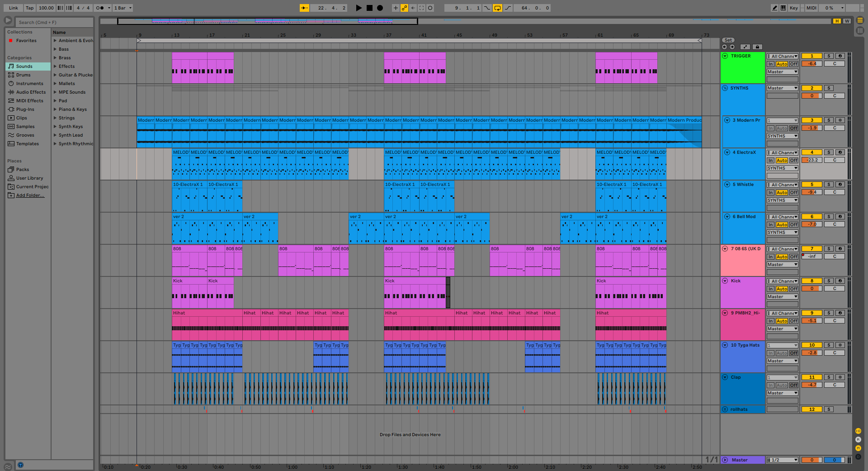Image resolution: width=868 pixels, height=471 pixels.
Task: Click the Play button in transport
Action: [359, 8]
